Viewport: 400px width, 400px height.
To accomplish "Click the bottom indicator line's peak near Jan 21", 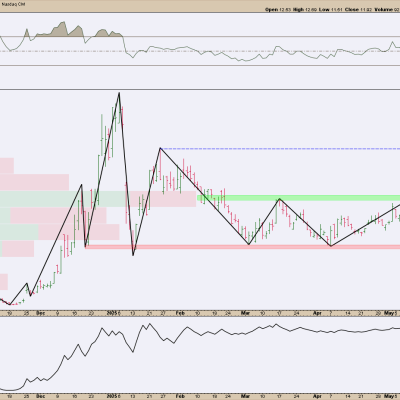I will (x=149, y=323).
